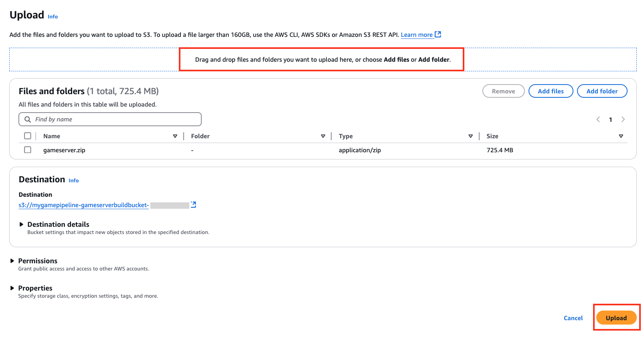Click the 725.4 MB size cell
This screenshot has width=644, height=341.
[x=500, y=150]
